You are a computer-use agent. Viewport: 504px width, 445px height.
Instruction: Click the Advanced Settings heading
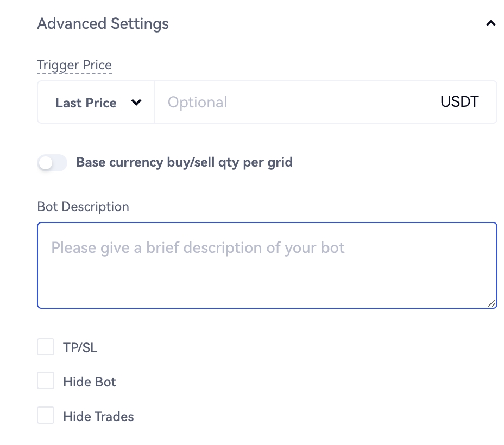coord(103,24)
